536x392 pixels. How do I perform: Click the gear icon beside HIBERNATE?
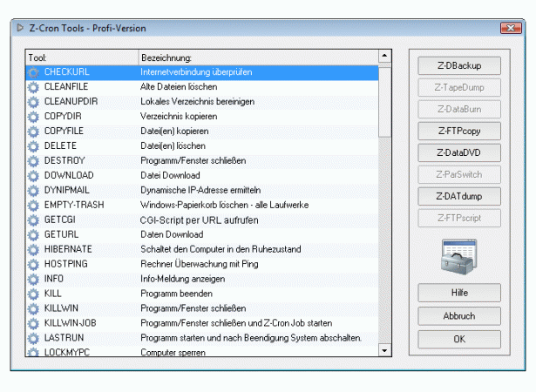point(33,249)
